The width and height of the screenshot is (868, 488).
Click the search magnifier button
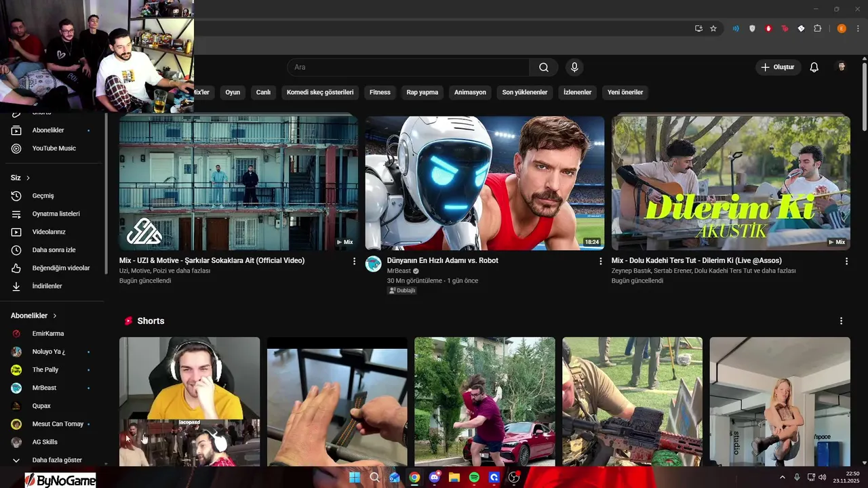[x=544, y=67]
